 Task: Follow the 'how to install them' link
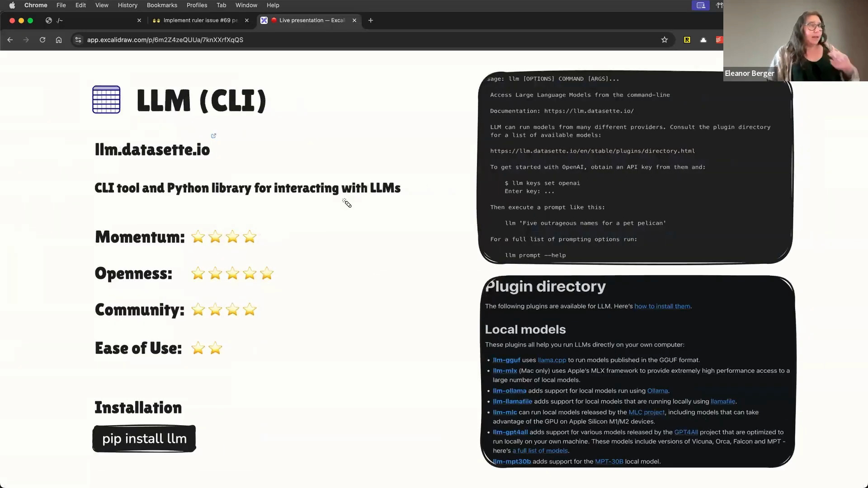pyautogui.click(x=662, y=306)
